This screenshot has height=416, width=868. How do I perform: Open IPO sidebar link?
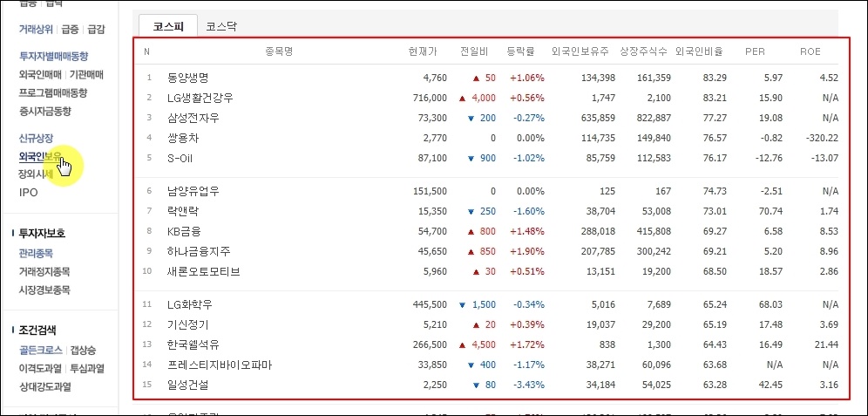click(x=28, y=193)
